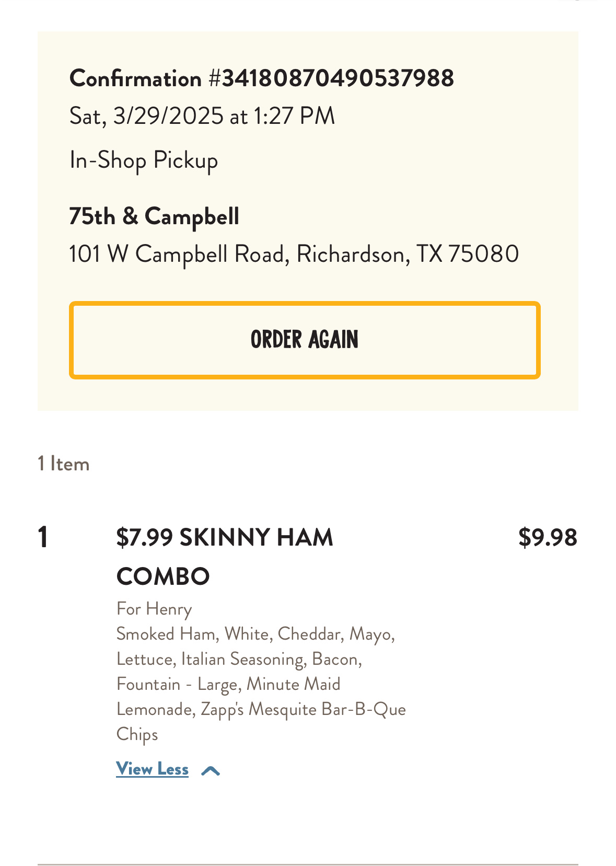Click the divider line below the item
Viewport: 616px width, 866px height.
click(x=308, y=864)
